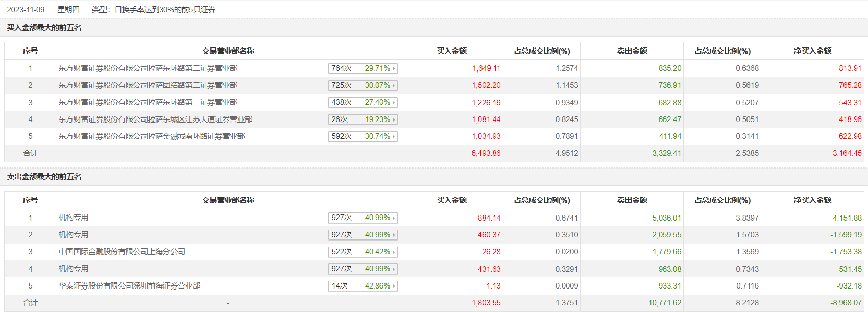Open 东方财富证券拉萨东环路第二证券营业部 link
This screenshot has width=868, height=312.
(x=148, y=68)
